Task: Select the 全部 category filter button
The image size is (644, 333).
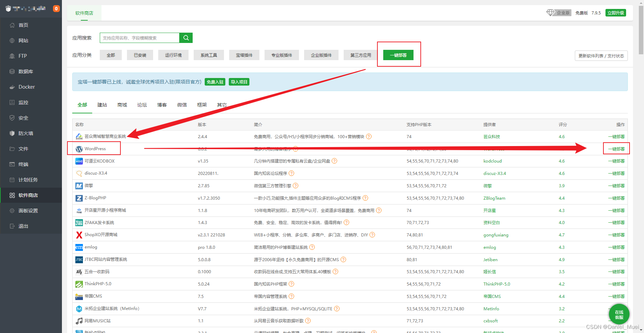Action: coord(111,55)
